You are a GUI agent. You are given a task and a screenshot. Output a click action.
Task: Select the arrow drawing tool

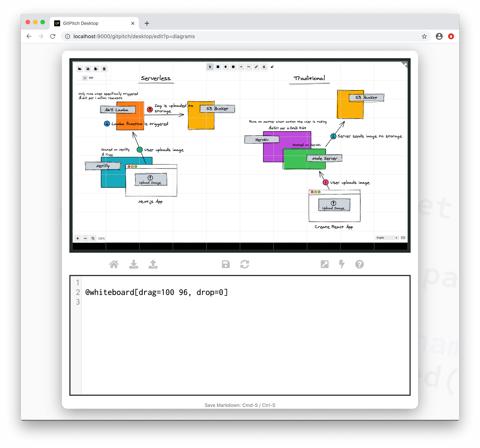pos(241,67)
